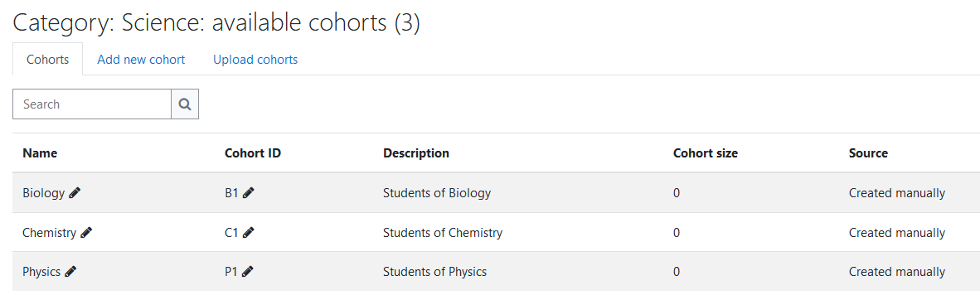
Task: Click the Source column header
Action: (868, 153)
